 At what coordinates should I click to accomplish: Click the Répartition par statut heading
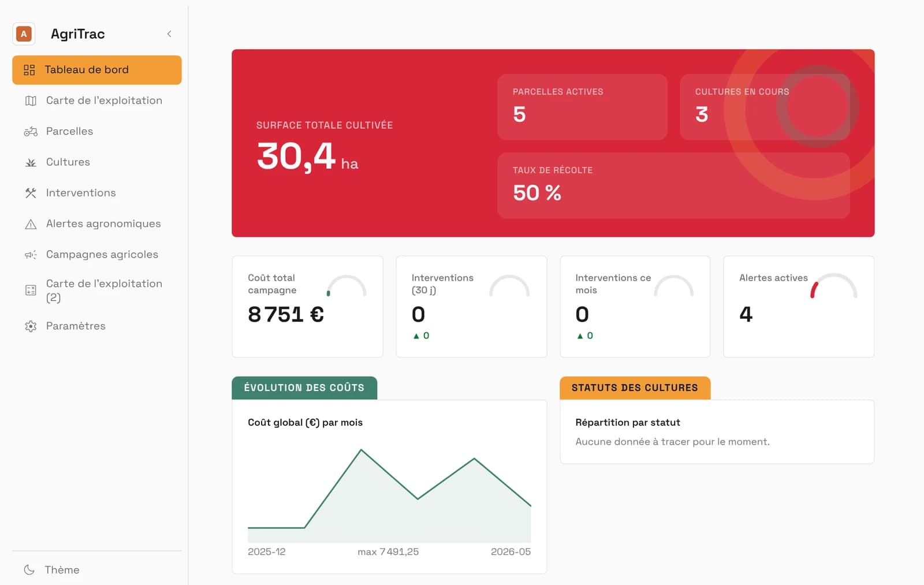click(x=628, y=423)
